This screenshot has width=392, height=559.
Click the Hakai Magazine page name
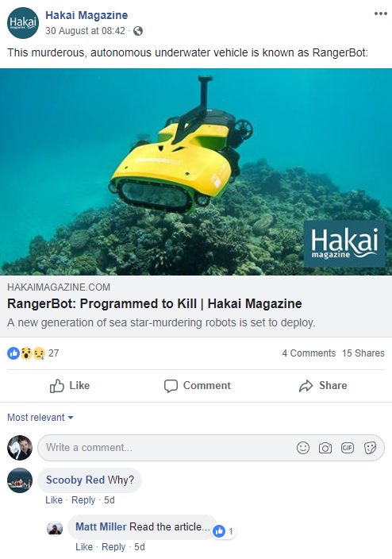(86, 15)
